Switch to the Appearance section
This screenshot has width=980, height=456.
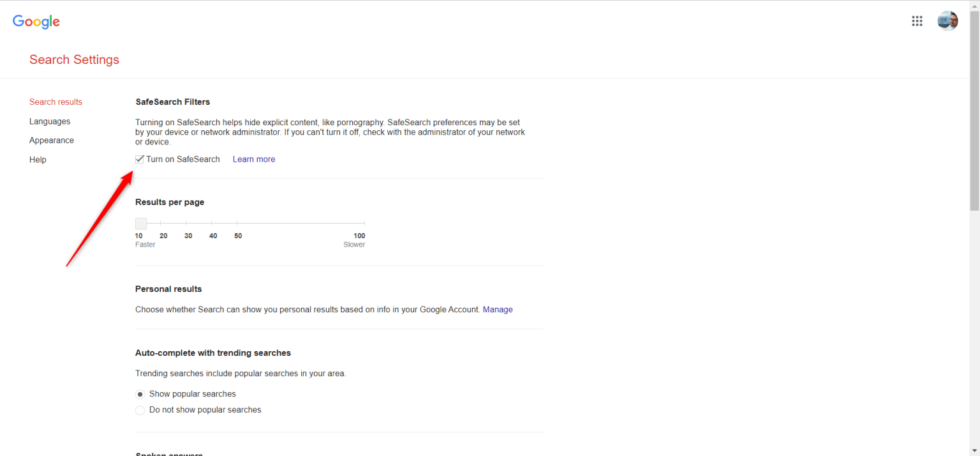click(x=52, y=140)
